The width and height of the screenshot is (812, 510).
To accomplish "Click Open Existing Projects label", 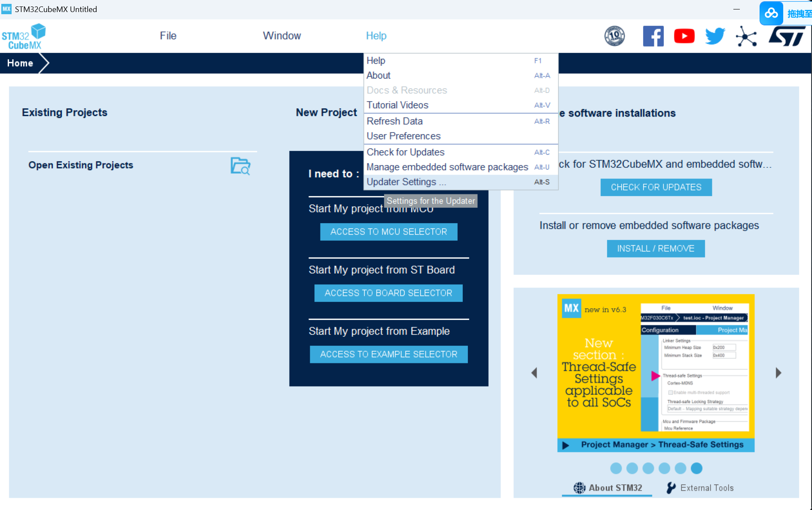I will tap(81, 165).
